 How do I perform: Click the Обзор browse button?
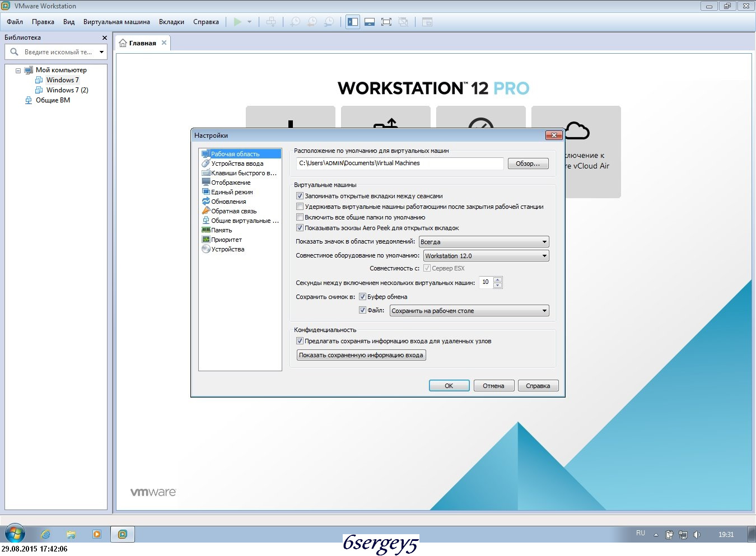click(528, 163)
